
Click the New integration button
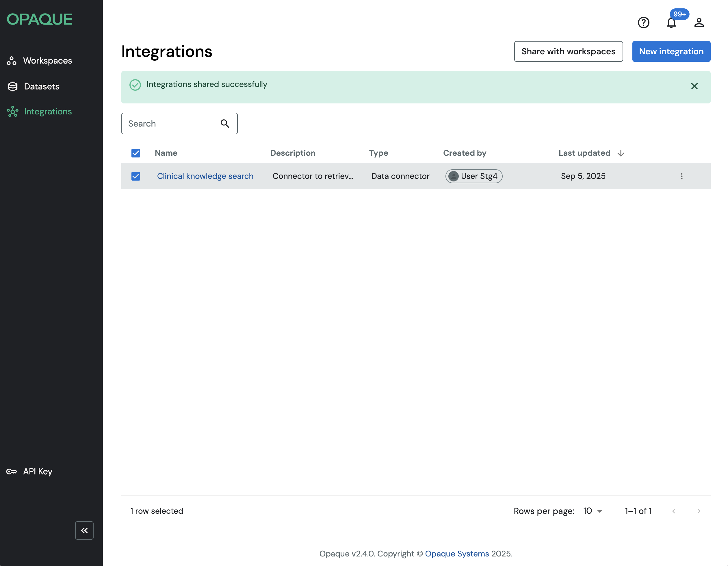pyautogui.click(x=671, y=51)
